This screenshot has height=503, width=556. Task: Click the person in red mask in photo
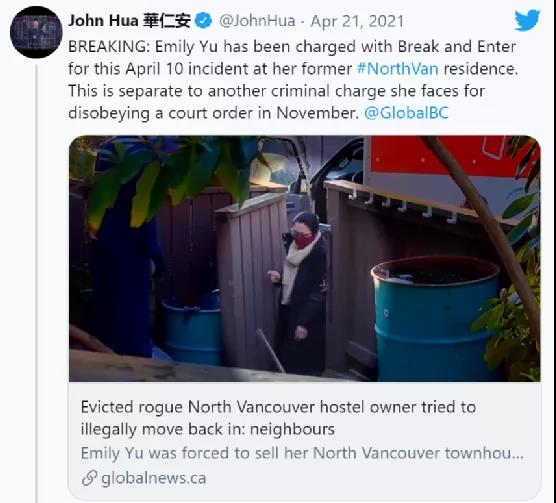[x=300, y=292]
